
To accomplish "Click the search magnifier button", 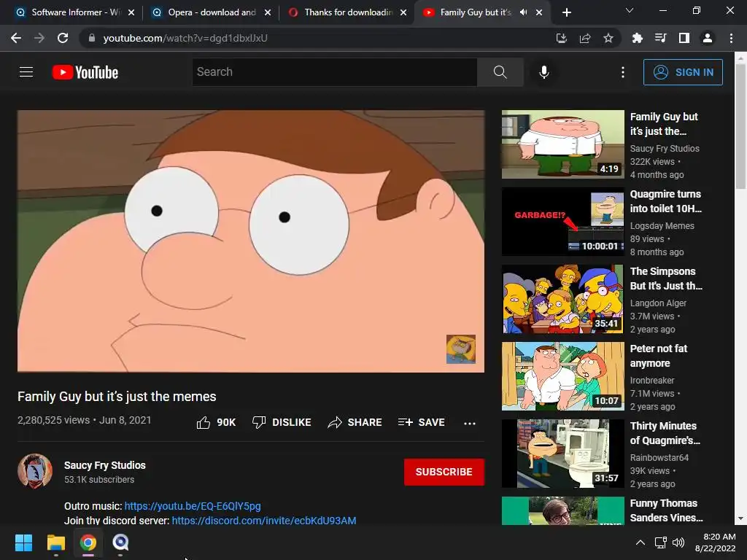I will 500,72.
